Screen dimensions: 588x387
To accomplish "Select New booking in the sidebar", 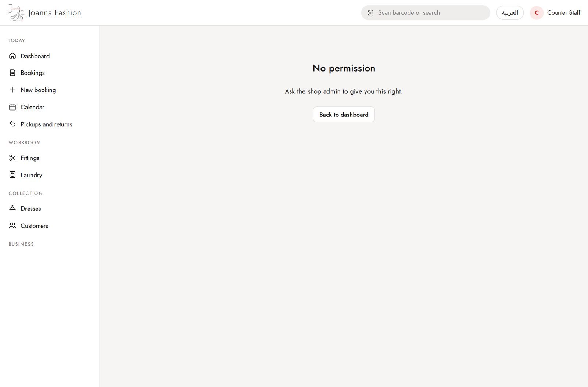I will pyautogui.click(x=50, y=90).
